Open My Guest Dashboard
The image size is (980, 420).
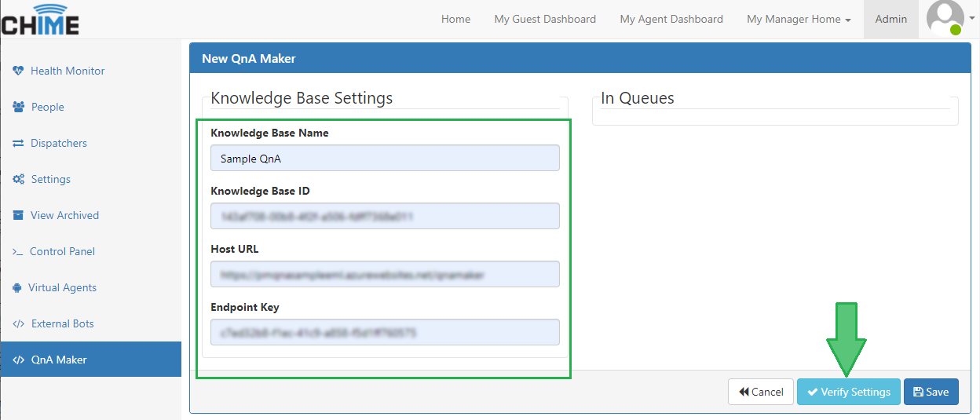545,19
